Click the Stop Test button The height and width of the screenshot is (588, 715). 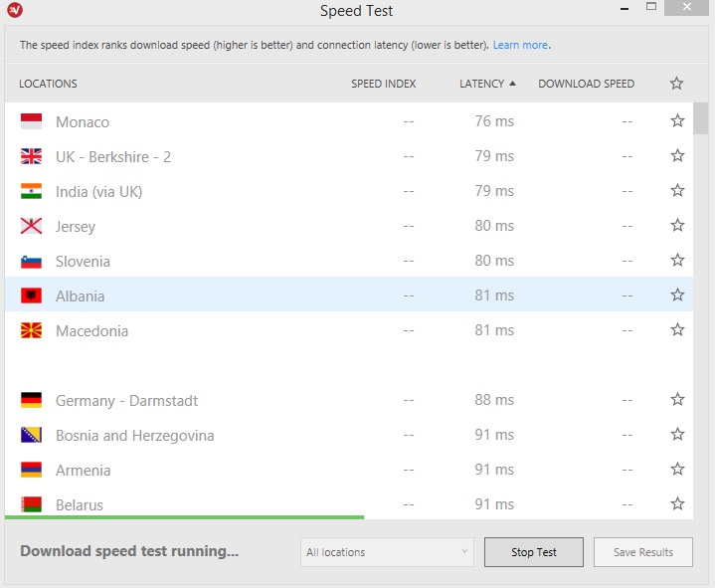coord(533,552)
